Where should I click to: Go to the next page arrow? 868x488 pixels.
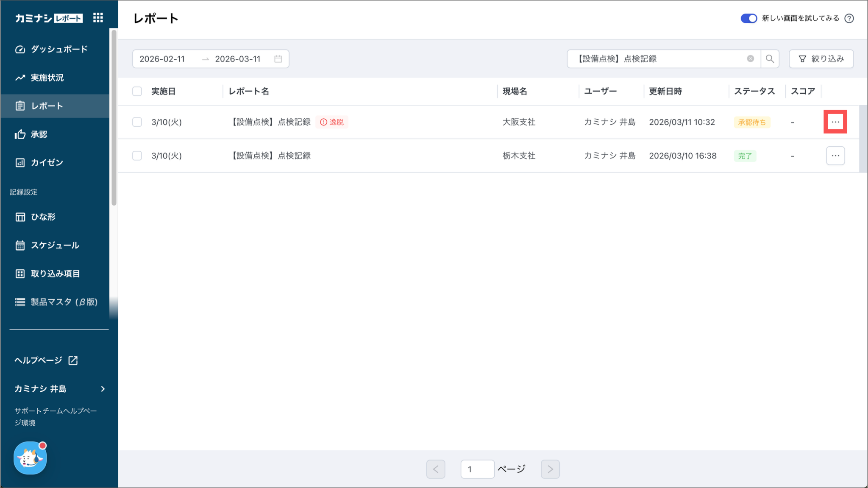pyautogui.click(x=550, y=469)
